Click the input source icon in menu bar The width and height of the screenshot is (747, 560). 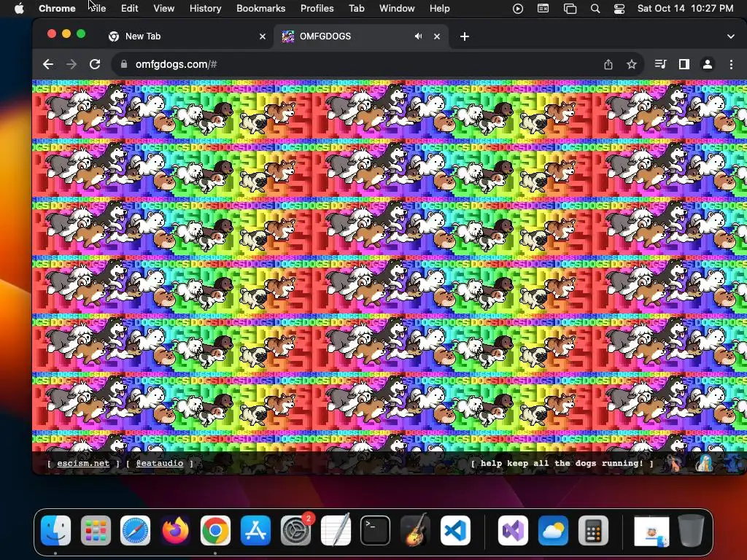(x=543, y=9)
